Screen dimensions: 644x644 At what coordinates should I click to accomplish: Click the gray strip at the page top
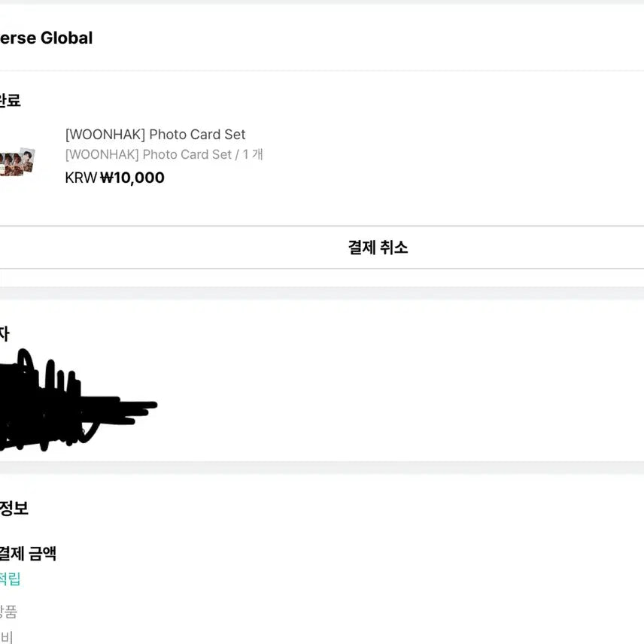[322, 2]
